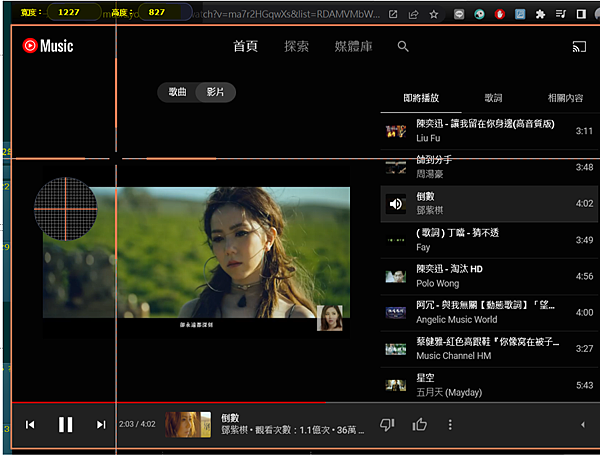Screen dimensions: 600x456
Task: Skip to previous track
Action: tap(30, 425)
